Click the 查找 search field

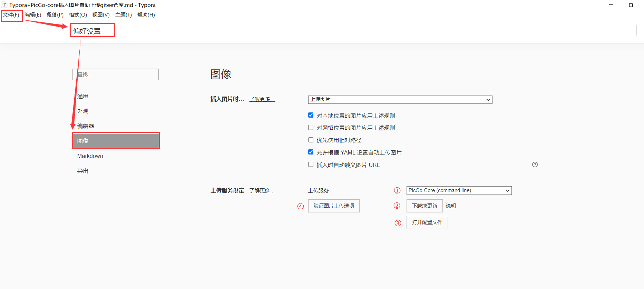coord(116,74)
